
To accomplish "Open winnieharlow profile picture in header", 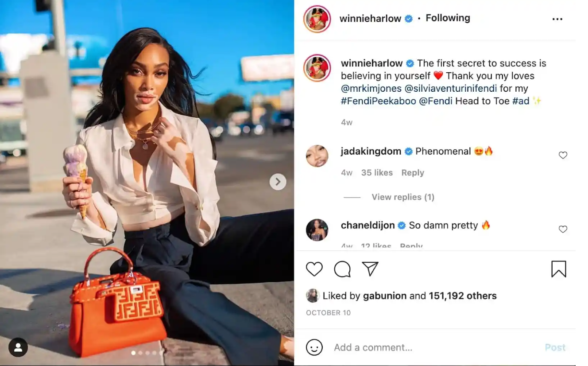I will (317, 19).
